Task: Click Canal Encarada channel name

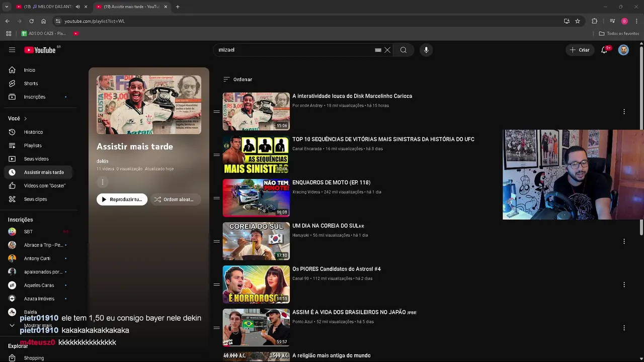Action: 307,149
